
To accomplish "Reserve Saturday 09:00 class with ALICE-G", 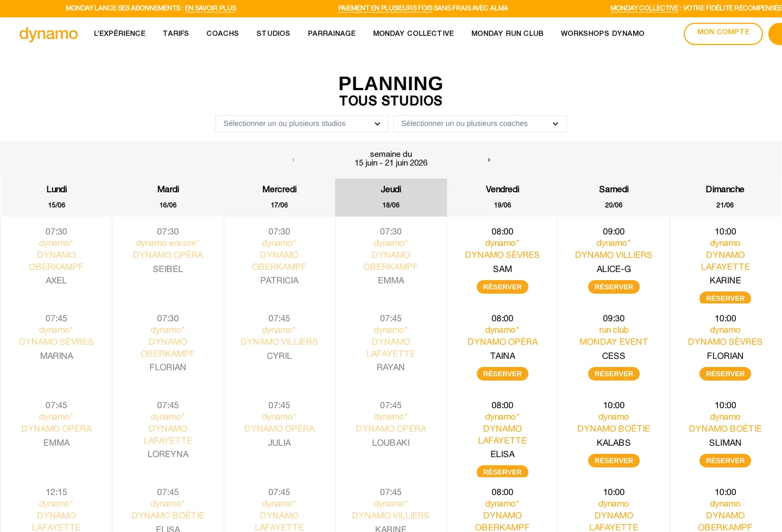I will point(614,287).
